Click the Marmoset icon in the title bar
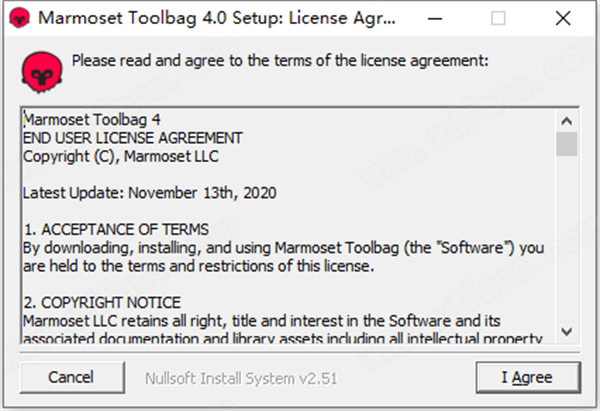 tap(18, 19)
